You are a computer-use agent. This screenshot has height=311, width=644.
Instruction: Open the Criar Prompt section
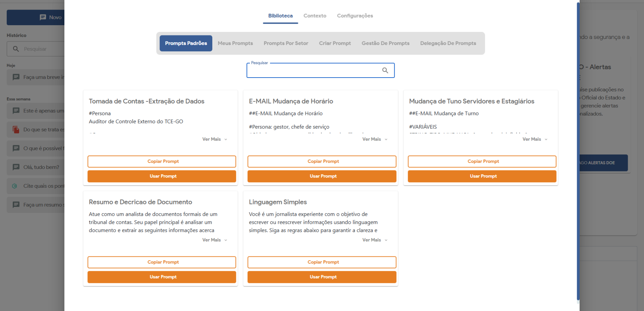pos(335,43)
